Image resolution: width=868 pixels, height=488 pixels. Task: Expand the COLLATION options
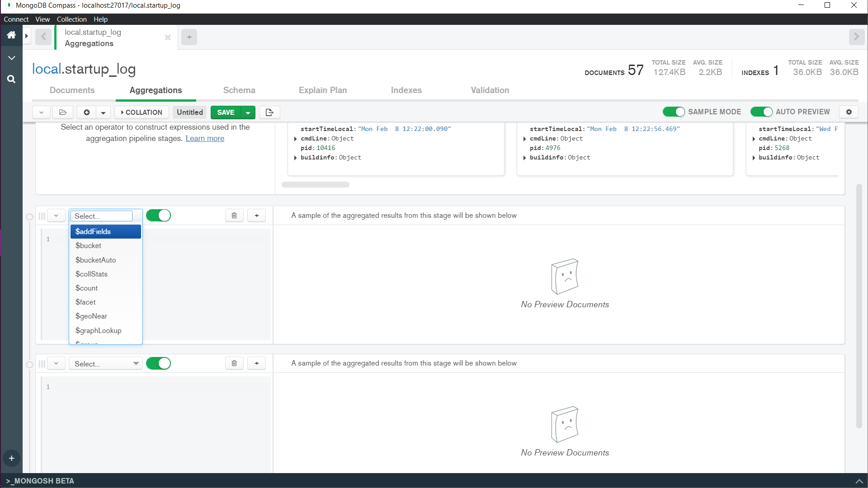click(142, 112)
